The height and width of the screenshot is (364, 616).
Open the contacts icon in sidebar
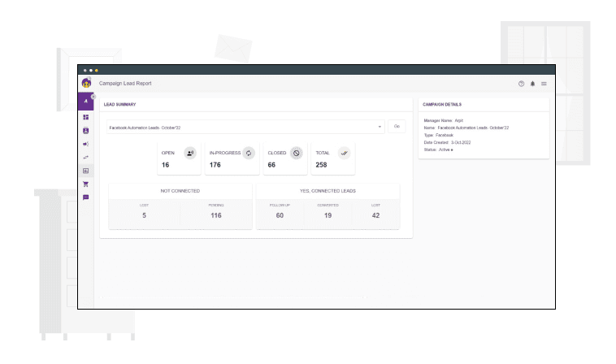86,130
